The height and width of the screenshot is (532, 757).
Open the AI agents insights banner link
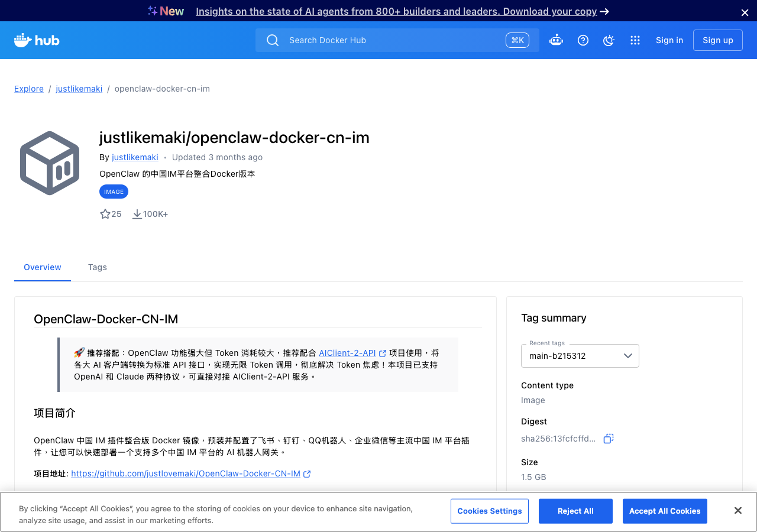coord(396,11)
